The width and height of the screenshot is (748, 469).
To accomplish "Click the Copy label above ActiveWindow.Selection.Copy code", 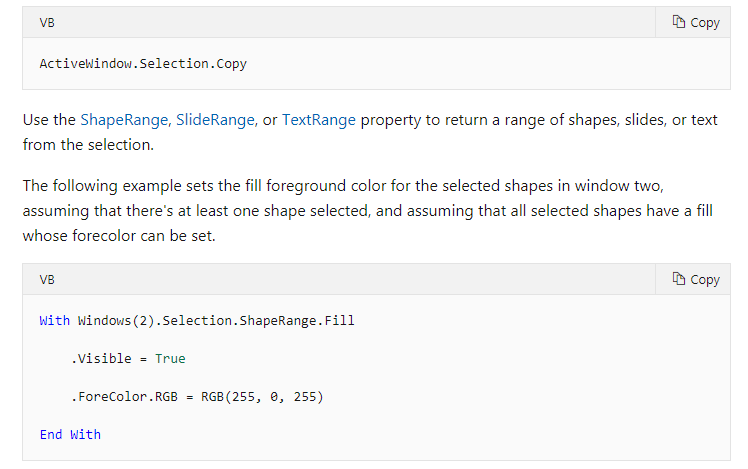I will pos(705,22).
